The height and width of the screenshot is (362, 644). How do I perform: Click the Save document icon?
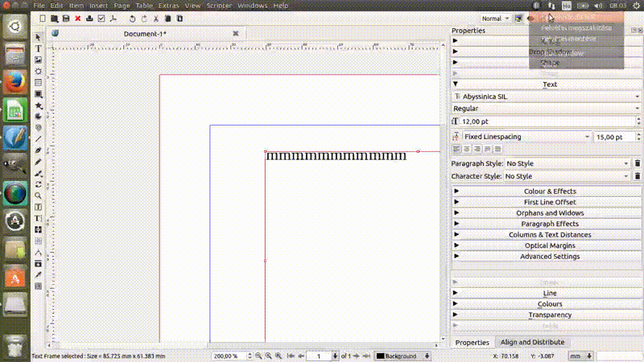65,18
